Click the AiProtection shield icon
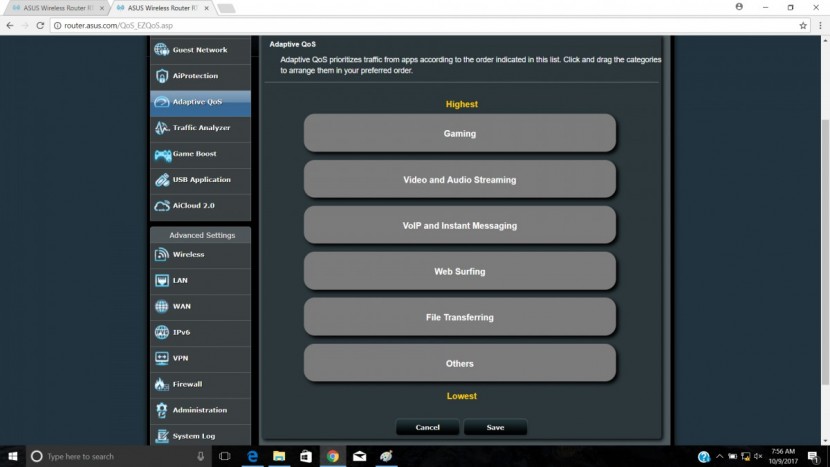830x467 pixels. point(162,76)
